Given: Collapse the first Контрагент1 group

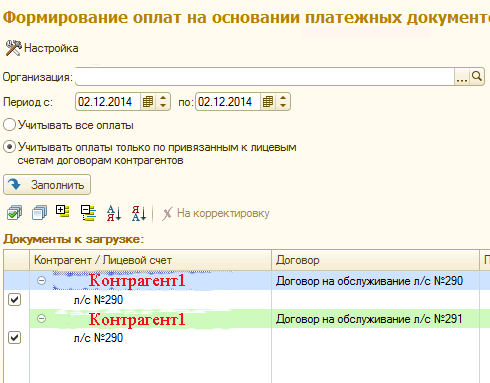Looking at the screenshot, I should (41, 281).
